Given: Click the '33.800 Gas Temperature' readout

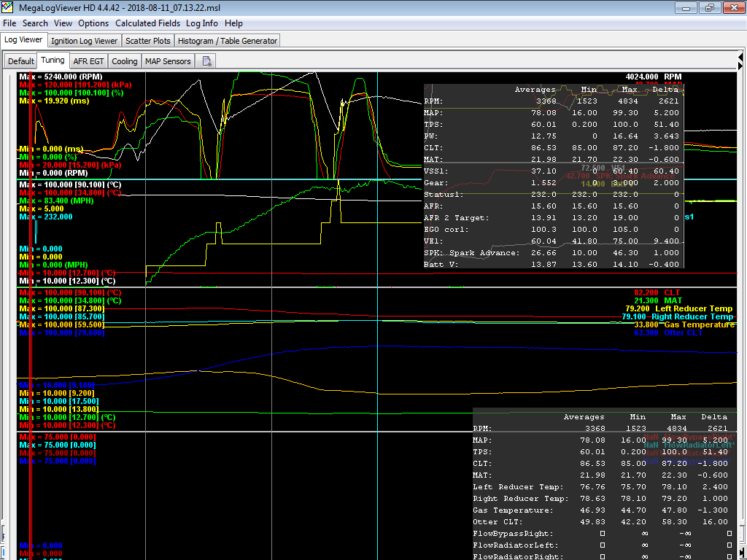Looking at the screenshot, I should click(684, 325).
